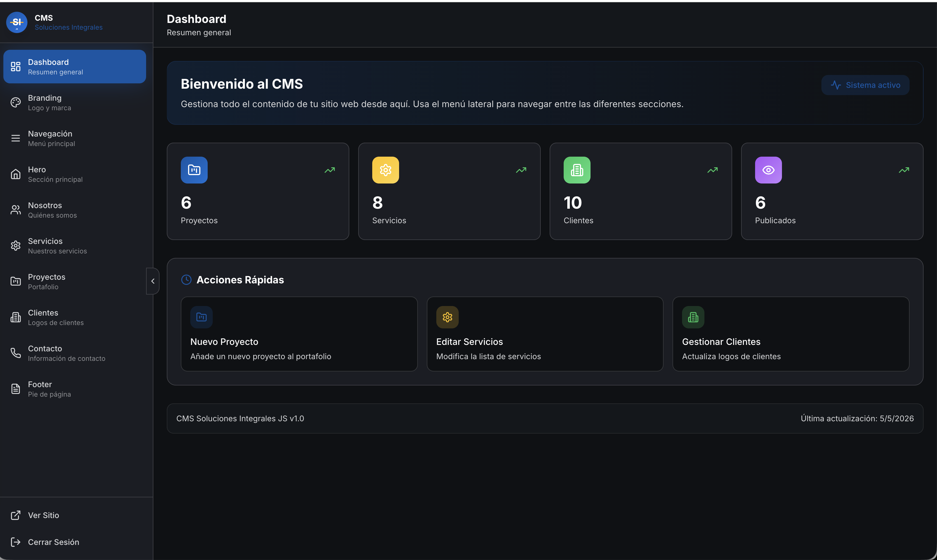Click the Dashboard grid icon in sidebar
The width and height of the screenshot is (937, 560).
(x=15, y=67)
